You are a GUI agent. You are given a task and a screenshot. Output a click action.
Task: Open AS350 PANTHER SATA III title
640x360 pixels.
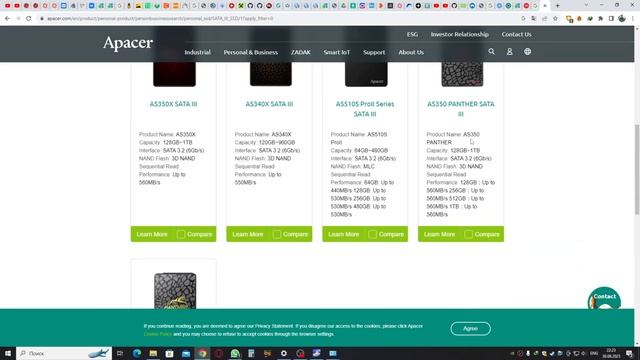pos(461,109)
